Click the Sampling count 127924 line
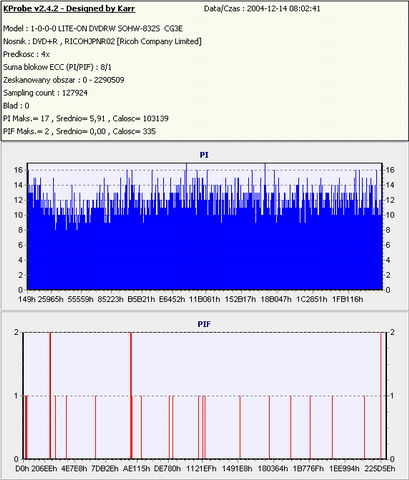This screenshot has width=409, height=480. point(45,93)
